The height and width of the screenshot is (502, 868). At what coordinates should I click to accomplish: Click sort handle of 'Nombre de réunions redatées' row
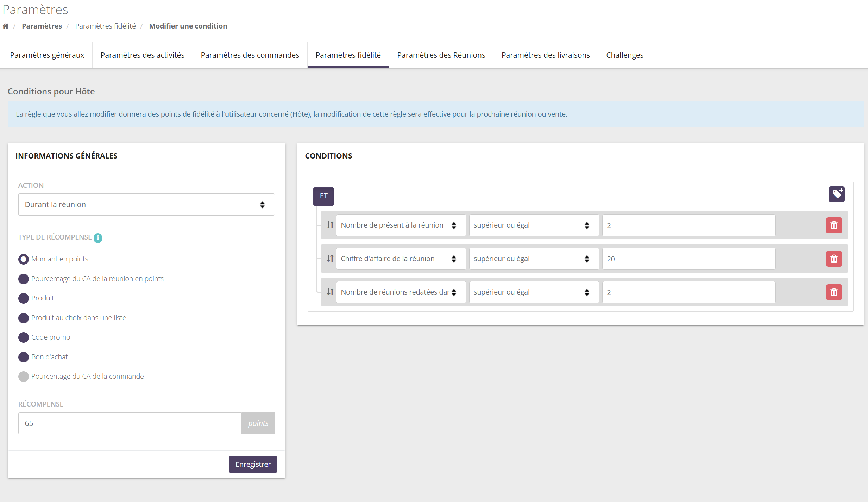click(x=330, y=292)
